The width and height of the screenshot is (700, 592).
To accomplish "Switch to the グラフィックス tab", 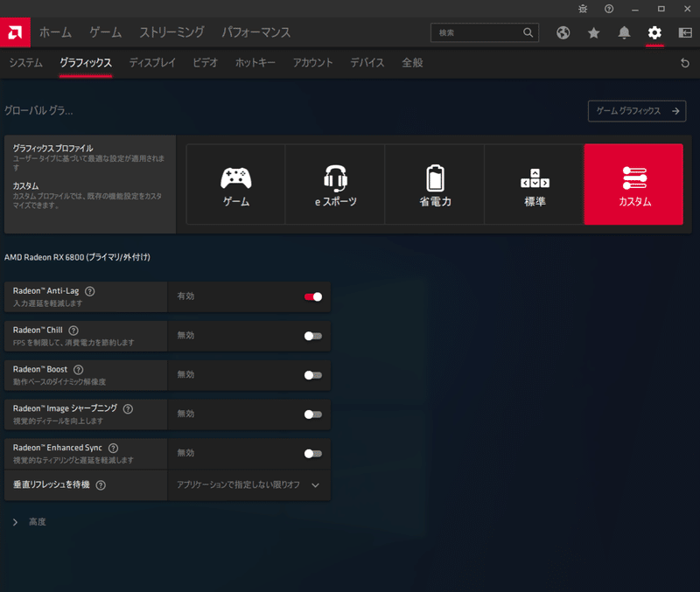I will [86, 63].
